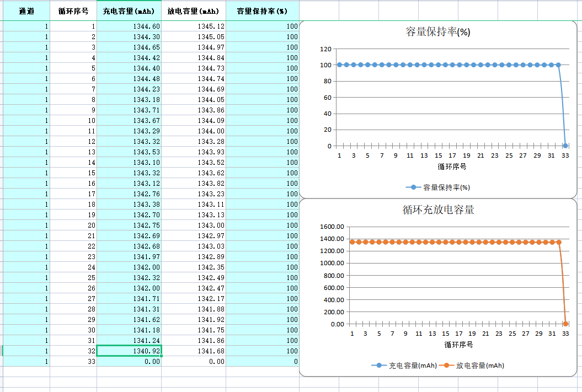Click the 容量保持率(%) legend entry

click(438, 187)
